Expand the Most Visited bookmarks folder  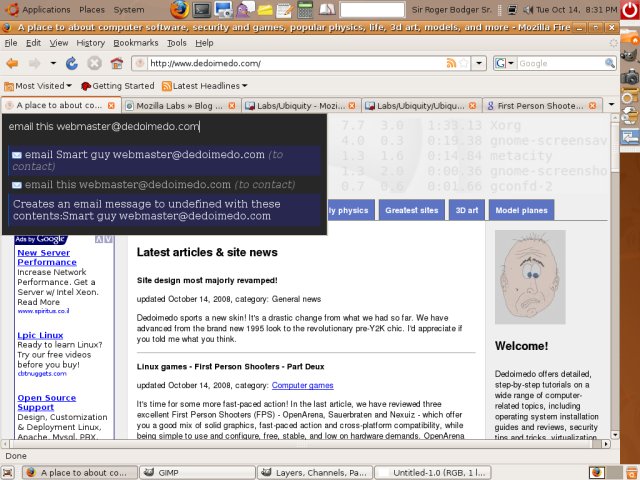coord(38,86)
